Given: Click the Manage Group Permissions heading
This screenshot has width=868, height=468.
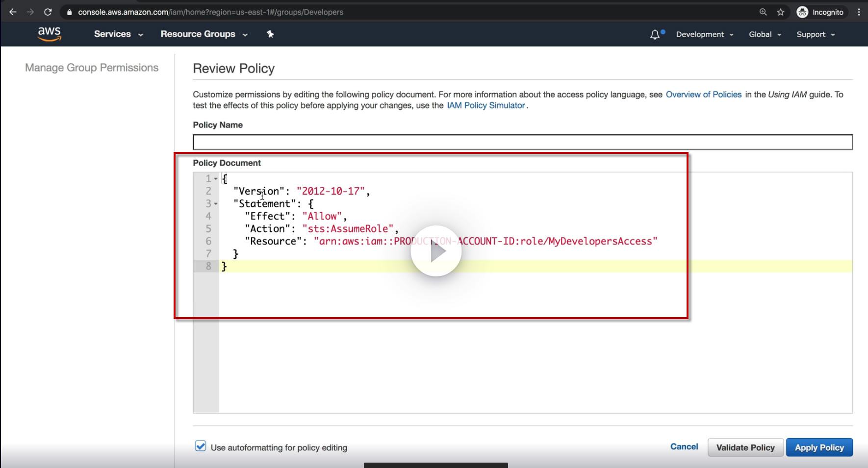Looking at the screenshot, I should click(92, 68).
